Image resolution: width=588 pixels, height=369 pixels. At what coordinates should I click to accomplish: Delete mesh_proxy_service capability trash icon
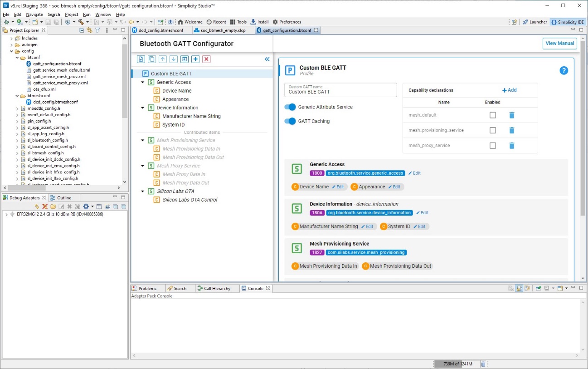tap(511, 146)
